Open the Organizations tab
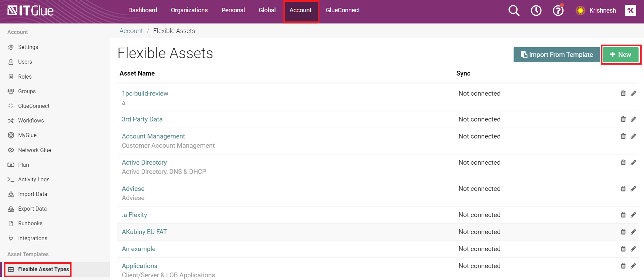644x280 pixels. coord(189,10)
